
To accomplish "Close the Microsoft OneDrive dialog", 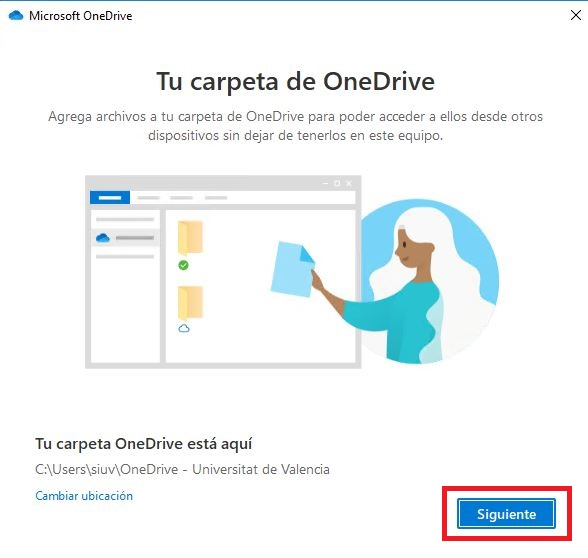I will point(576,15).
